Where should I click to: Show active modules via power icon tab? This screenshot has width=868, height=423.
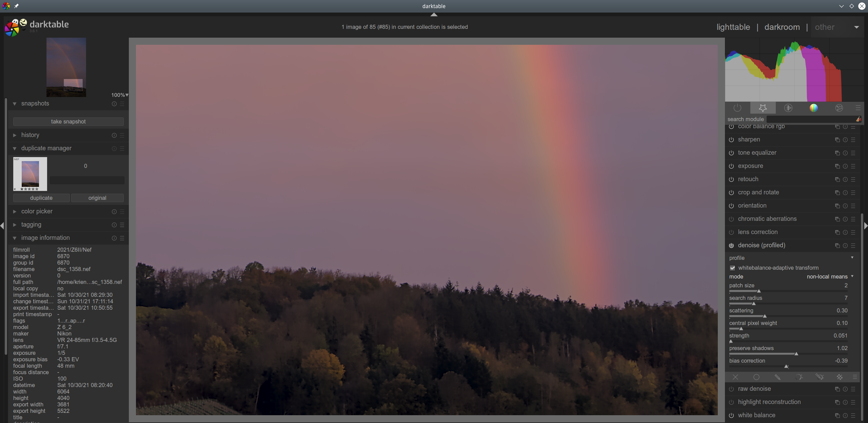[x=737, y=108]
